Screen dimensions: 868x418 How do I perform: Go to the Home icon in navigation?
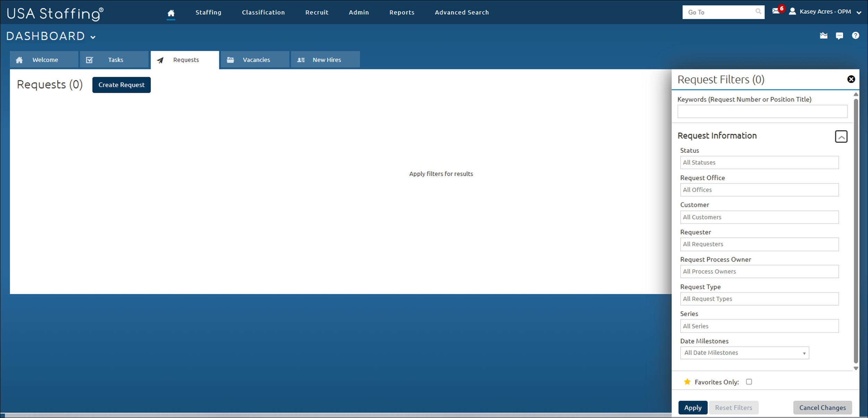tap(171, 13)
